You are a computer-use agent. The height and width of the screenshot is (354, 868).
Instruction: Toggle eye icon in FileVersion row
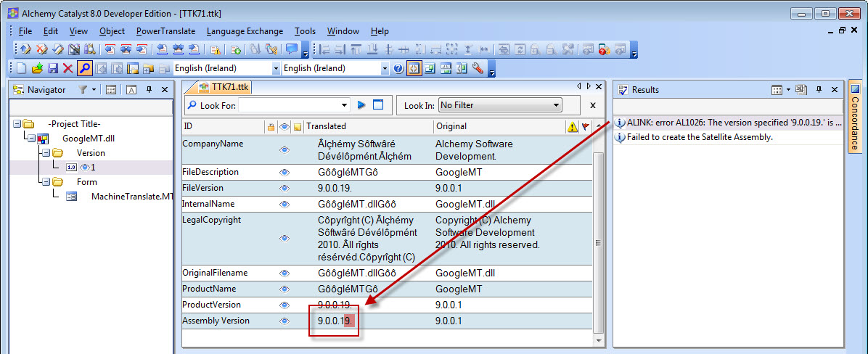tap(284, 188)
